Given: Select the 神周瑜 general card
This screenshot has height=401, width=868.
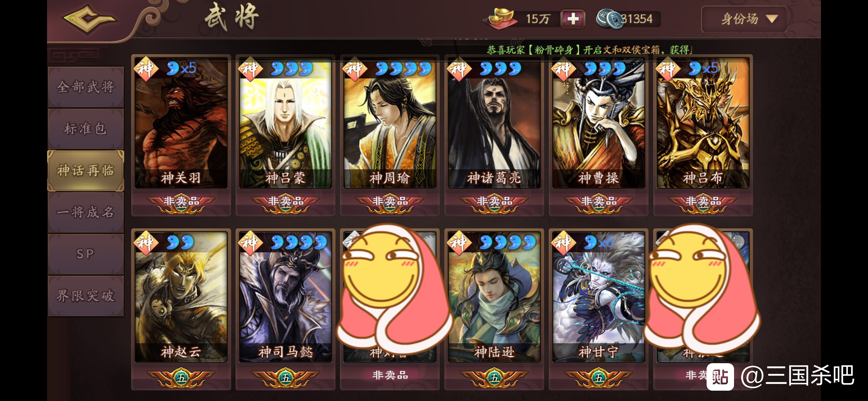Looking at the screenshot, I should pyautogui.click(x=390, y=123).
